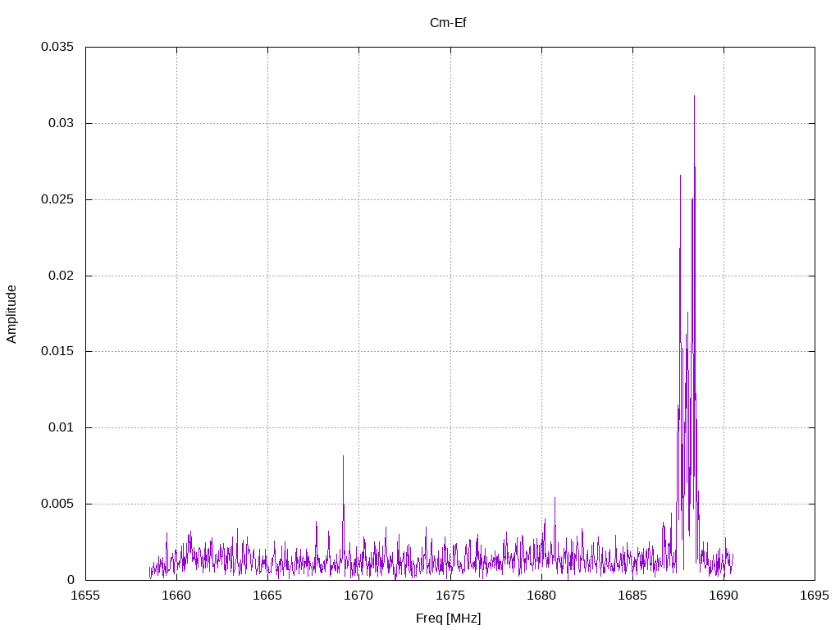Click the 1680 x-axis tick label

click(x=541, y=596)
